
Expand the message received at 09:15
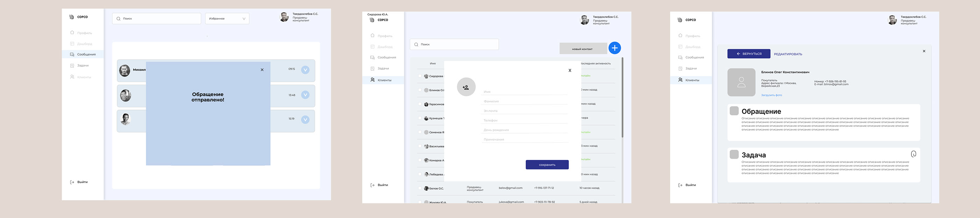click(x=305, y=70)
